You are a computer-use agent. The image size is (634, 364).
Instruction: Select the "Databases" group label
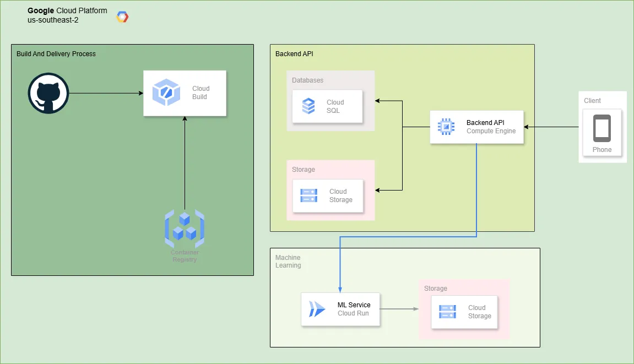307,80
